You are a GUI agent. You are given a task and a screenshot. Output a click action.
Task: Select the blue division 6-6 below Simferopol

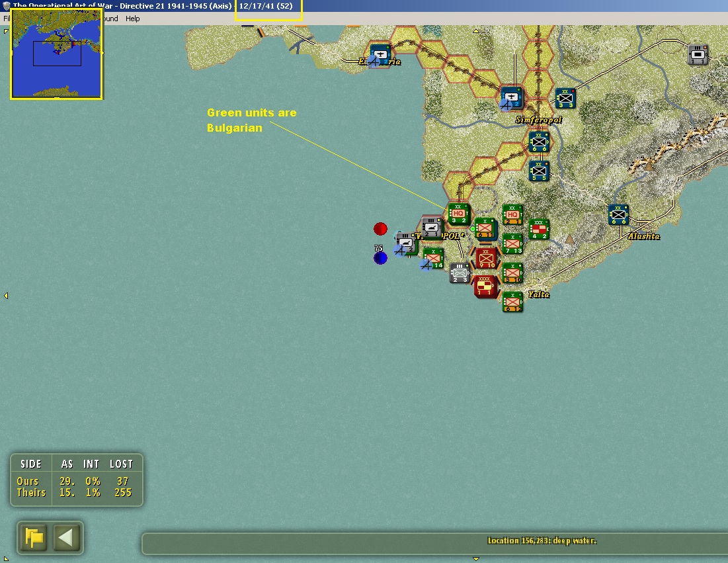click(539, 142)
